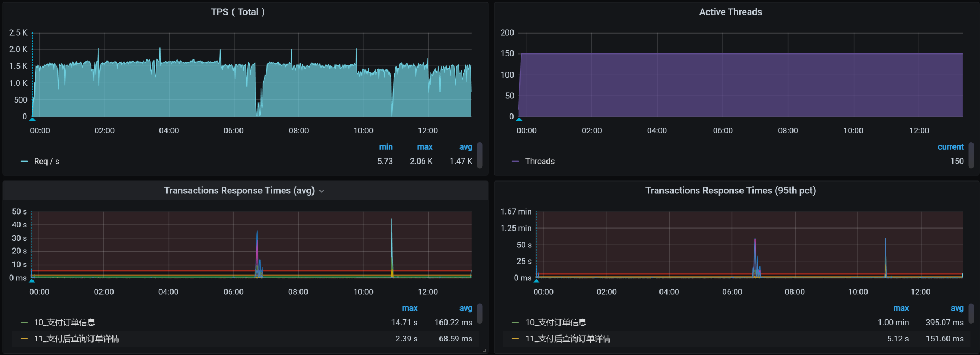Image resolution: width=980 pixels, height=355 pixels.
Task: Toggle the Threads series label in legend
Action: coord(539,162)
